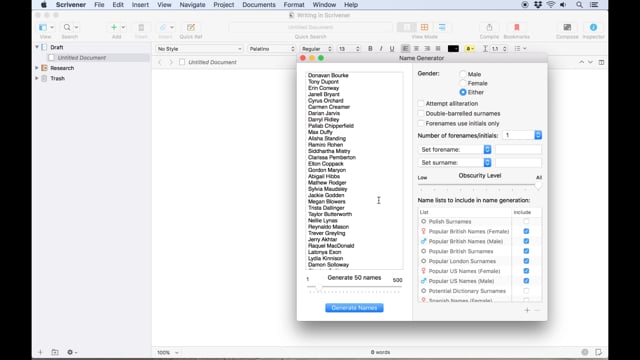Open the Palatino font dropdown
This screenshot has height=360, width=640.
[271, 49]
